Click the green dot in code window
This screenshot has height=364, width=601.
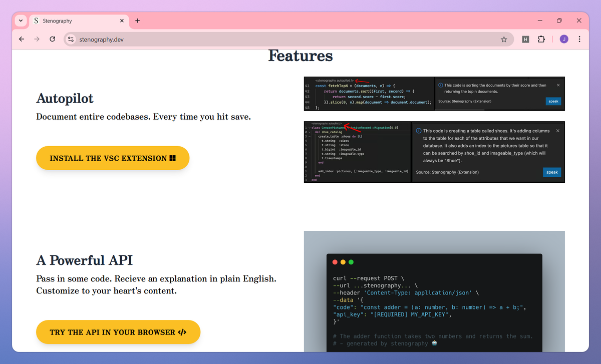351,262
